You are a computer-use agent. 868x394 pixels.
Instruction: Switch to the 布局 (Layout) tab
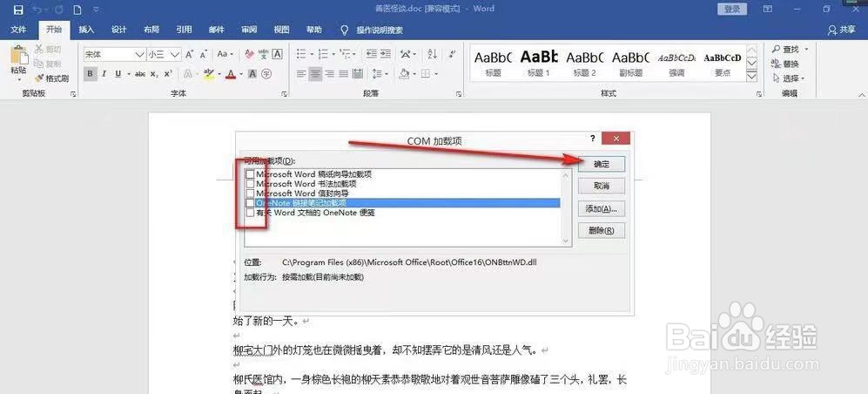tap(151, 30)
